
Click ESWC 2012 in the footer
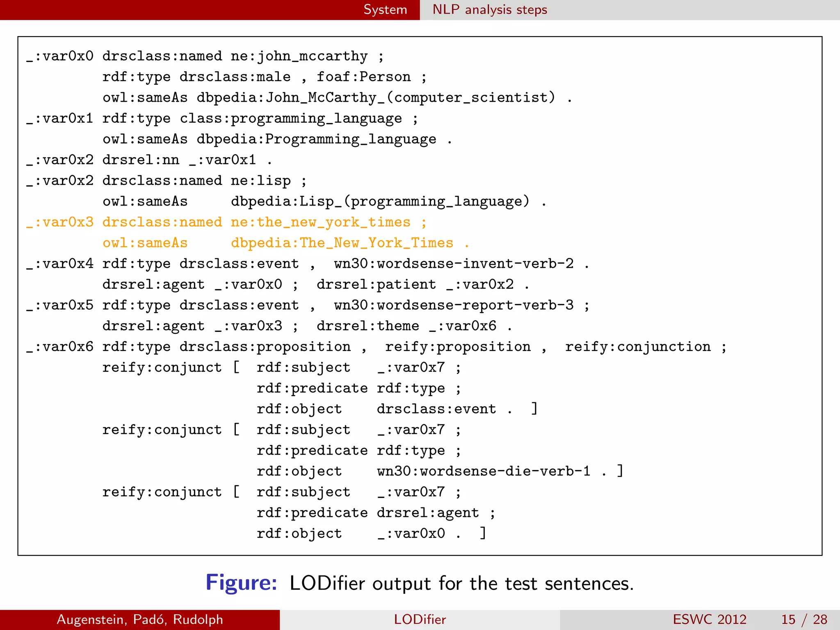(x=710, y=619)
